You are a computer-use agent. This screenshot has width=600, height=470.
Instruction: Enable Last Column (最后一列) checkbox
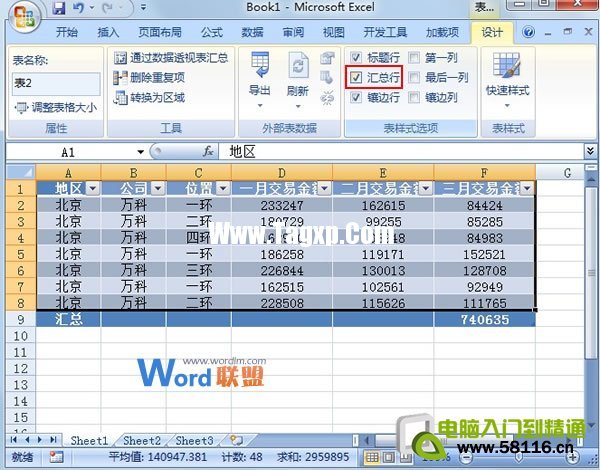(414, 78)
